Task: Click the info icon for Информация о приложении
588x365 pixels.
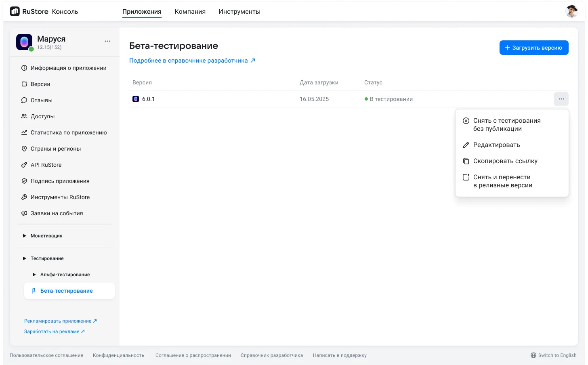Action: pyautogui.click(x=24, y=68)
